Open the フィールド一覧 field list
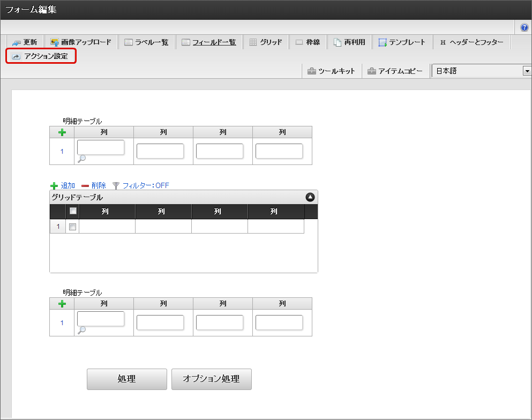 (x=209, y=42)
